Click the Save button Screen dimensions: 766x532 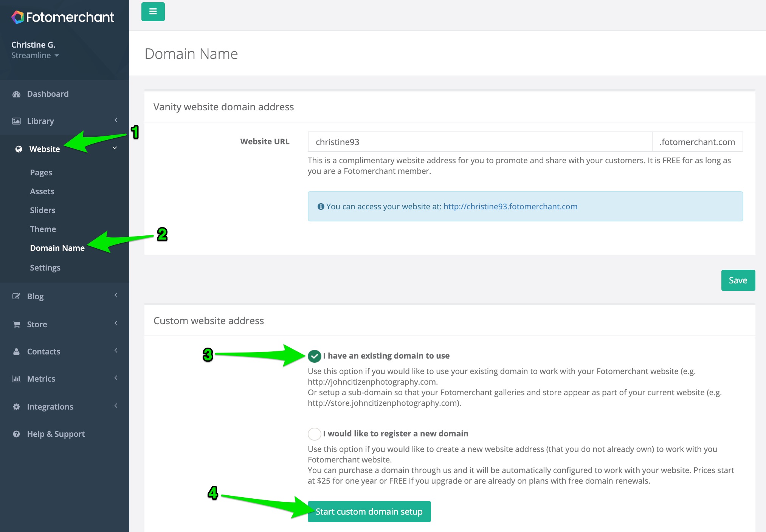point(738,280)
